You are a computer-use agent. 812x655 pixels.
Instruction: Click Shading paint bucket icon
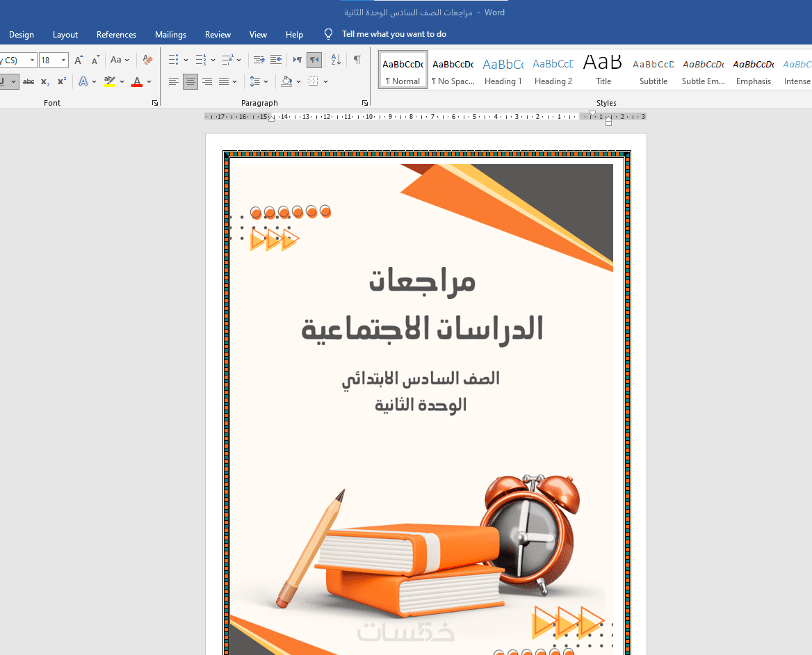[286, 81]
